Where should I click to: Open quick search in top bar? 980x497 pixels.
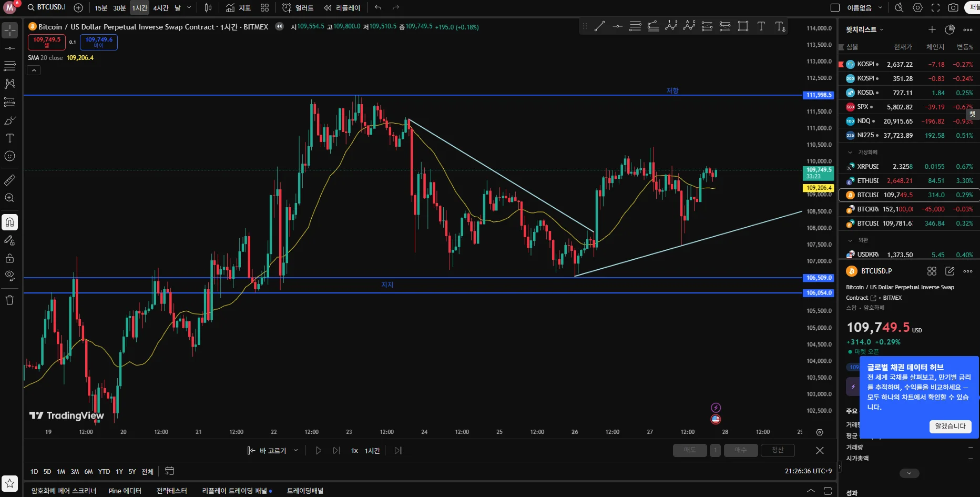tap(899, 8)
